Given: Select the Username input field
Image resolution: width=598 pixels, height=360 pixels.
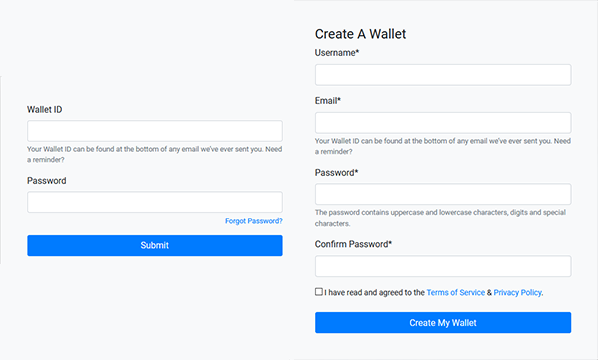Looking at the screenshot, I should click(x=443, y=75).
